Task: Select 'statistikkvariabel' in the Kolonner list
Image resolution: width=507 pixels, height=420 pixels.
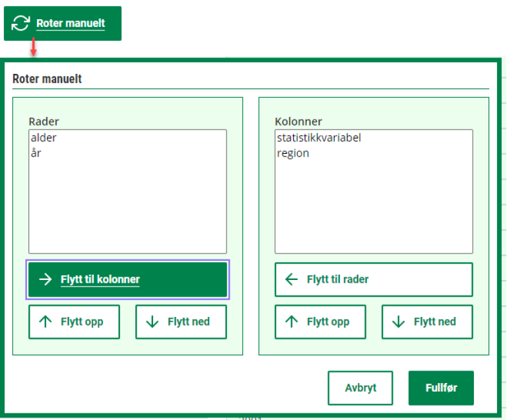Action: coord(319,138)
